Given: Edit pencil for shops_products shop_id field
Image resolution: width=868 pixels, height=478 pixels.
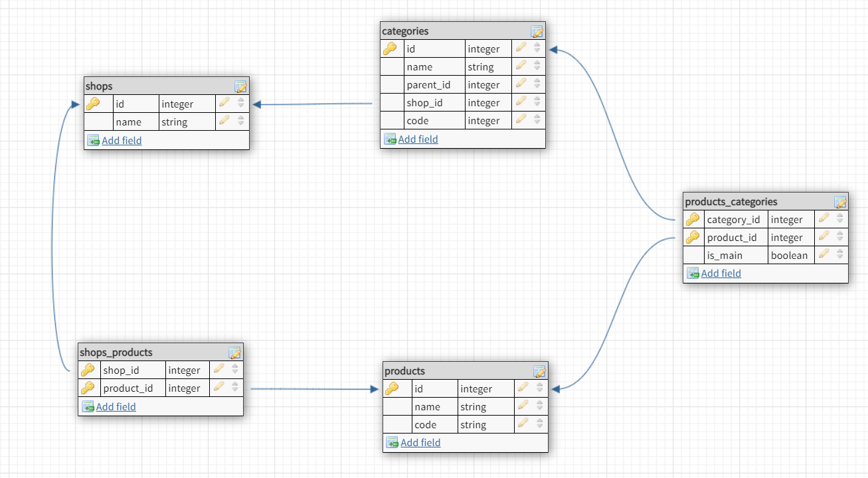Looking at the screenshot, I should pos(218,370).
